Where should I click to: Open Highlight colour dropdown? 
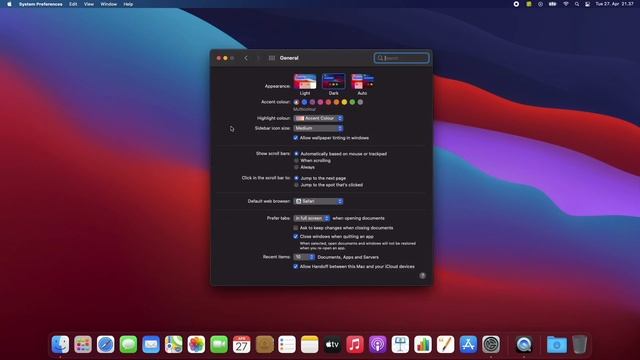[318, 118]
